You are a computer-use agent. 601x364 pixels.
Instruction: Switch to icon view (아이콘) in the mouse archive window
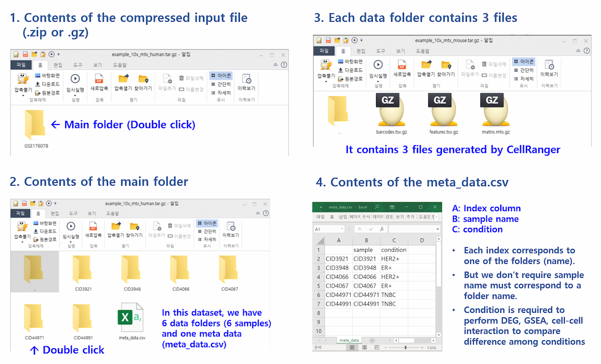point(523,62)
